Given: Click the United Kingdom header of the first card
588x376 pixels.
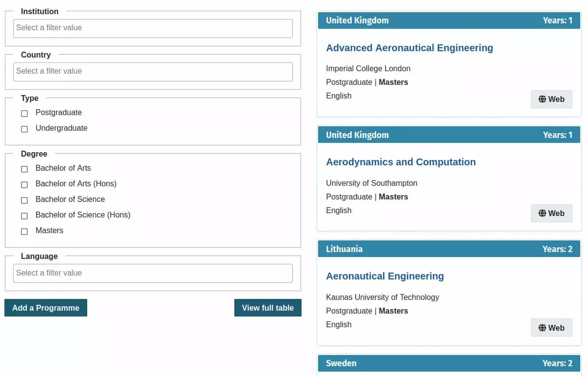Looking at the screenshot, I should pos(357,20).
